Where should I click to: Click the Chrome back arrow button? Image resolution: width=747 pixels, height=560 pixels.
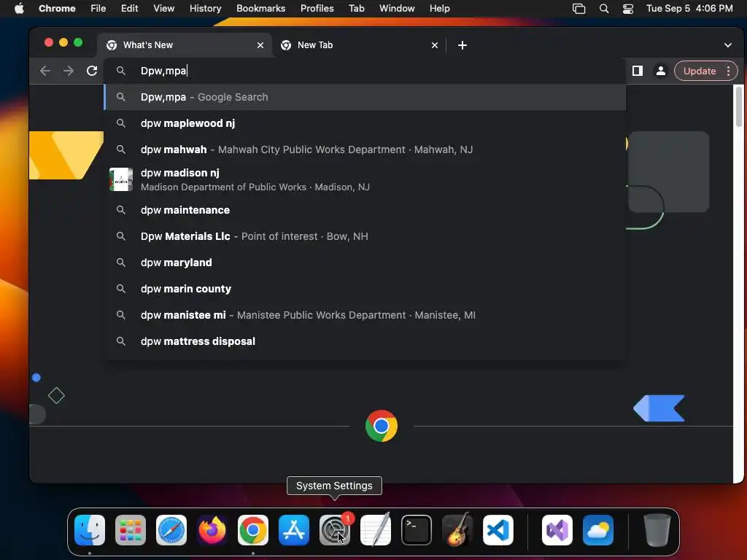[45, 71]
